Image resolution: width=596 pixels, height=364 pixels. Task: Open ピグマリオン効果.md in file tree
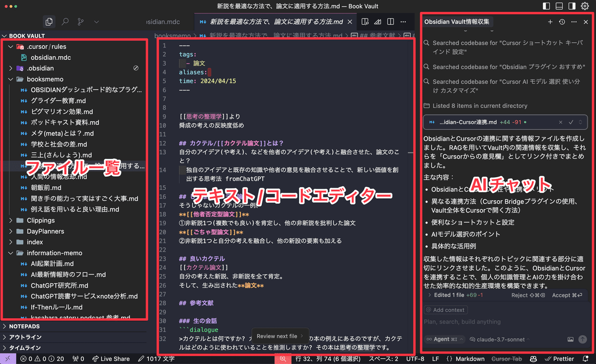[62, 112]
